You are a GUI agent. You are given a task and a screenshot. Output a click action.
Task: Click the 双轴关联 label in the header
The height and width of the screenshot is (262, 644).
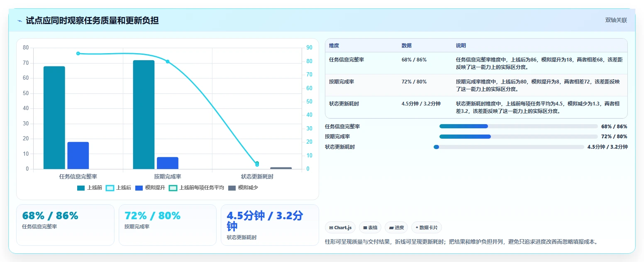coord(616,20)
